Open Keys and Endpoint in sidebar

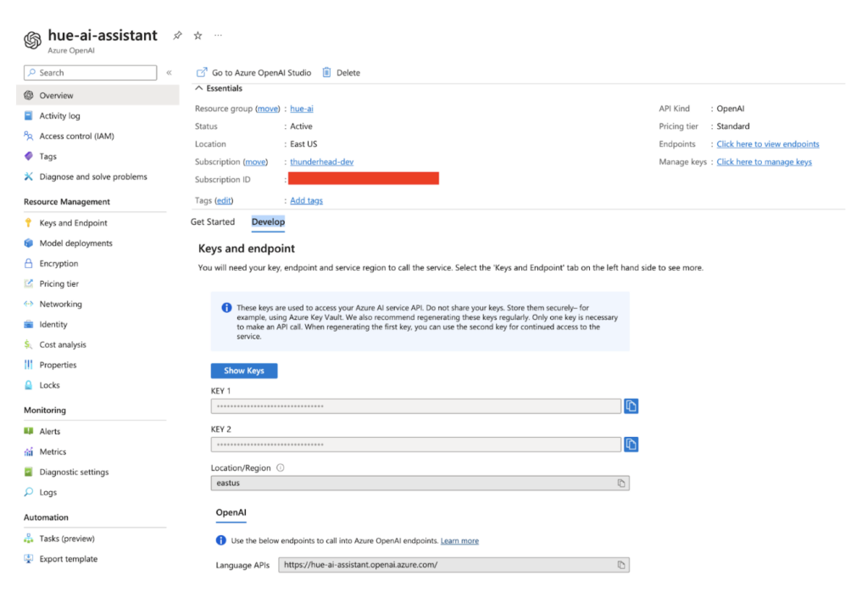point(73,223)
